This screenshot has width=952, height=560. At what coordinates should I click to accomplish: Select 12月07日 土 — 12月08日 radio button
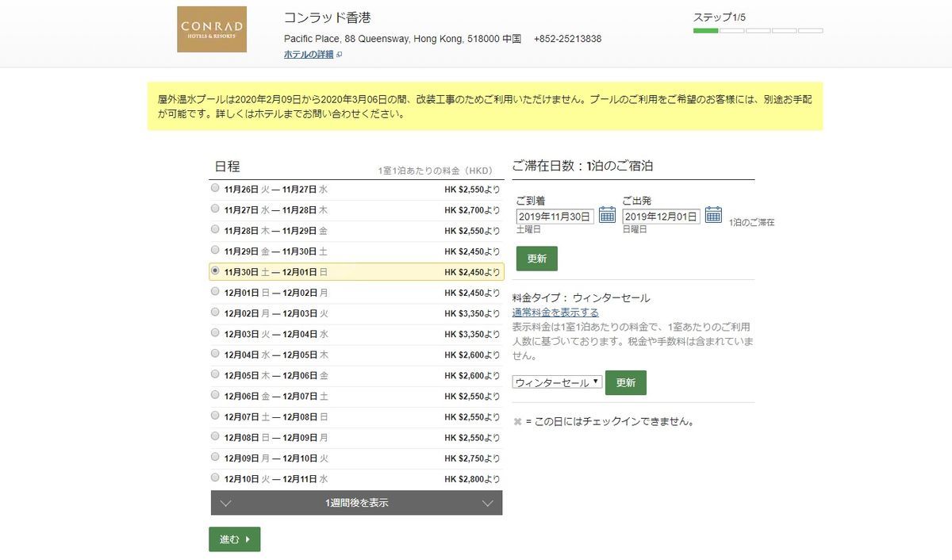click(215, 415)
